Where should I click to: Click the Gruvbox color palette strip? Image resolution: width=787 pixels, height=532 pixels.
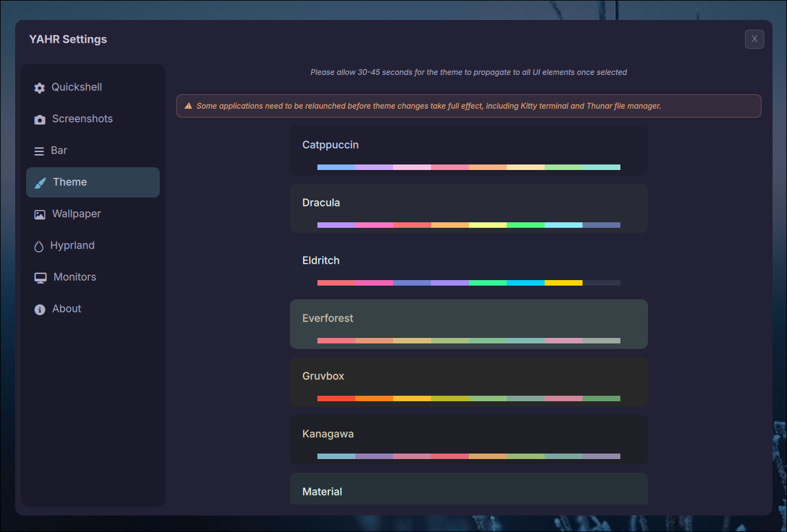(x=468, y=398)
